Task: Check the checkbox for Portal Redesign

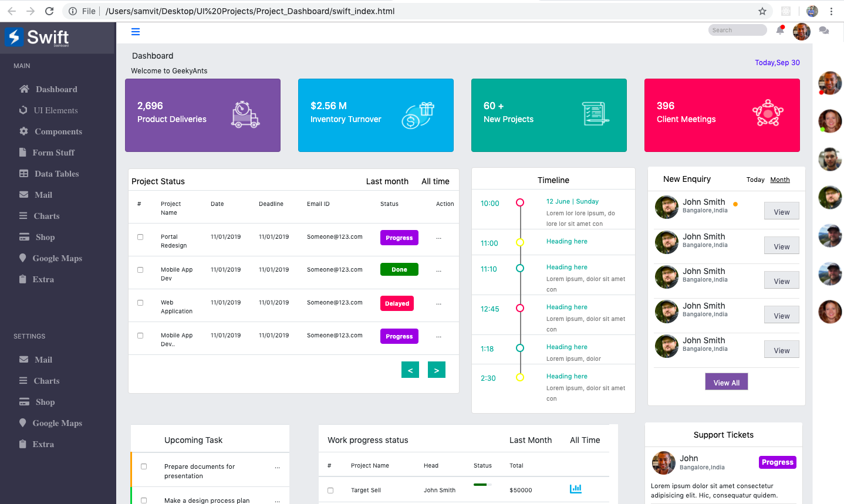Action: tap(139, 236)
